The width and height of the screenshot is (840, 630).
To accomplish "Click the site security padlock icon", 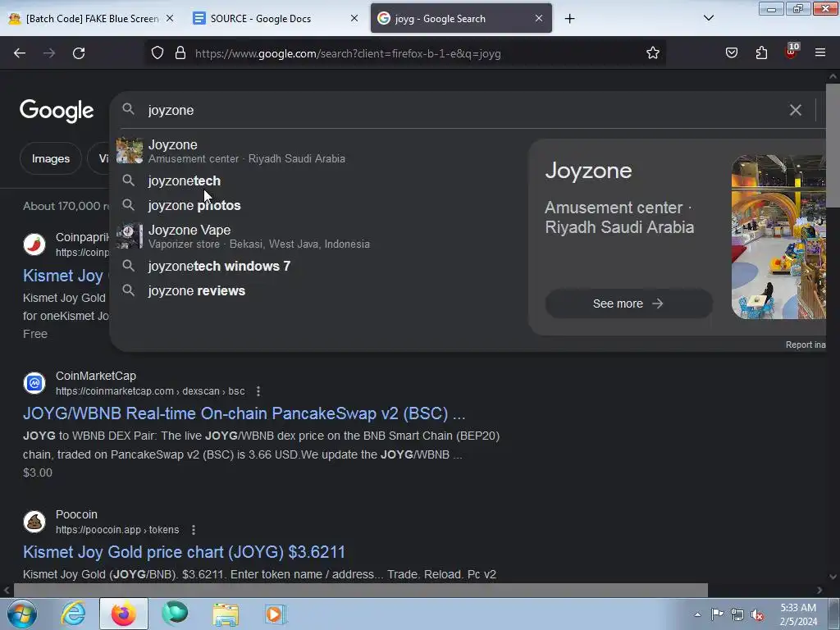I will [x=180, y=53].
